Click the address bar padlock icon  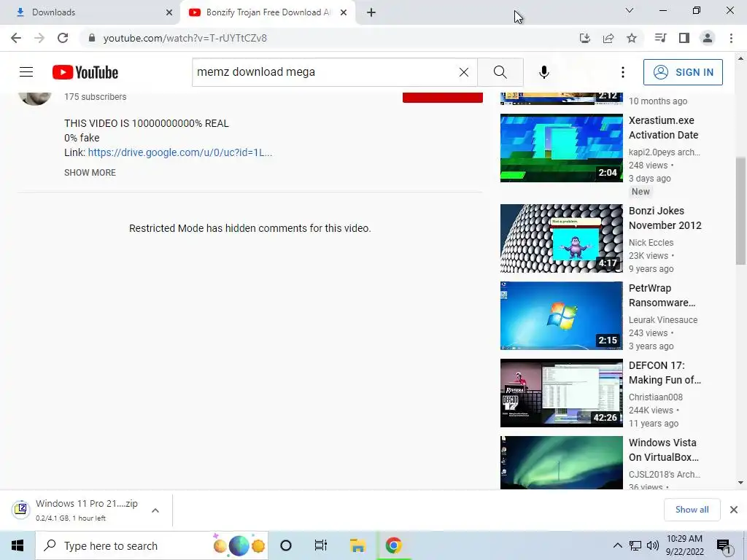tap(92, 38)
